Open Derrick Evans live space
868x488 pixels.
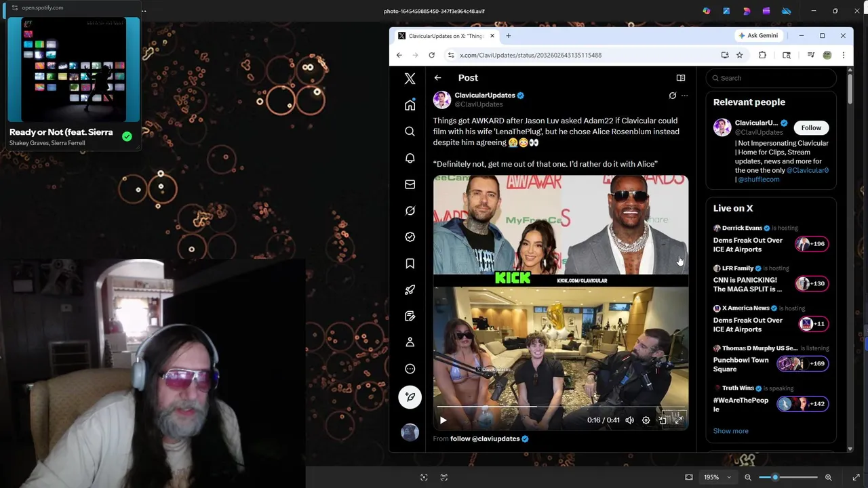point(770,239)
